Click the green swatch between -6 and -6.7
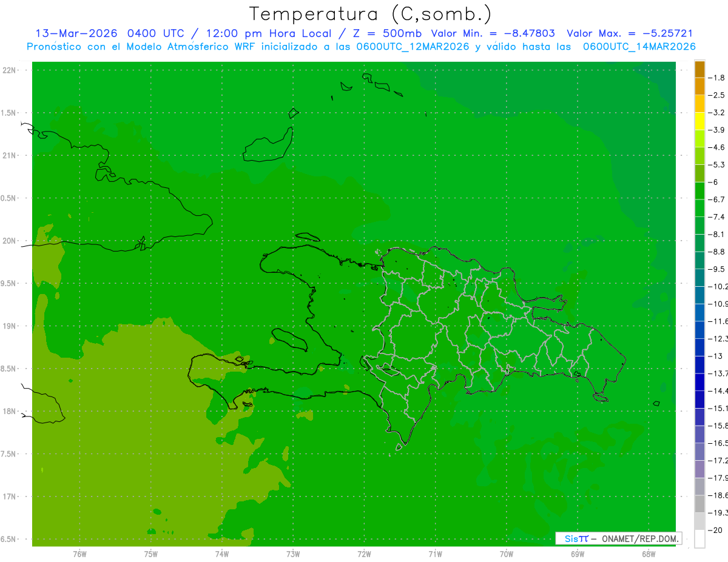Viewport: 728px width, 562px height. tap(699, 191)
